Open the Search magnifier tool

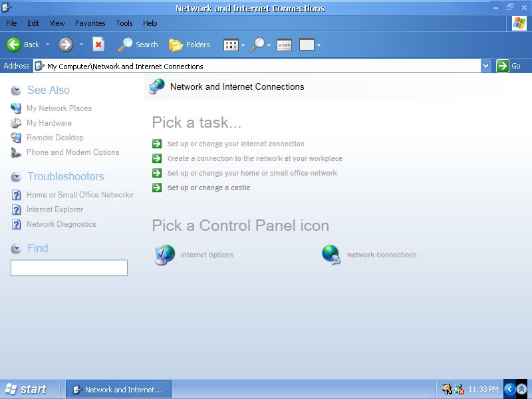point(138,45)
